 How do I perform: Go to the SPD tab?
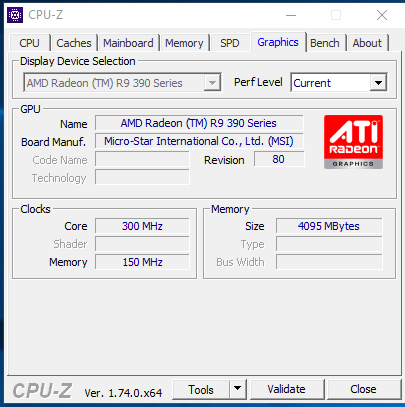(230, 43)
